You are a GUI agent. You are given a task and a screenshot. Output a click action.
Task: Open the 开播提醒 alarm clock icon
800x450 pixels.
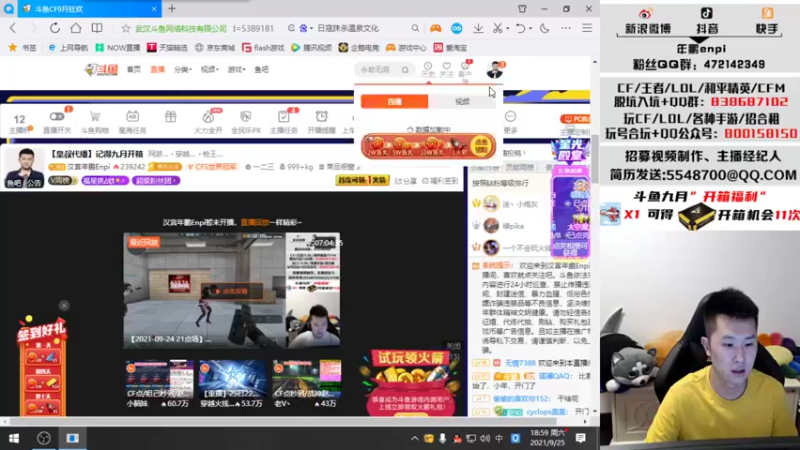click(321, 122)
